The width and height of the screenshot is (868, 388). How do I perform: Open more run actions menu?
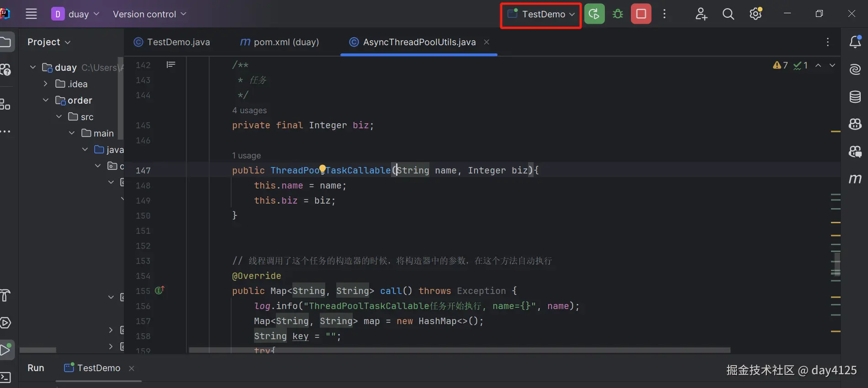click(664, 14)
